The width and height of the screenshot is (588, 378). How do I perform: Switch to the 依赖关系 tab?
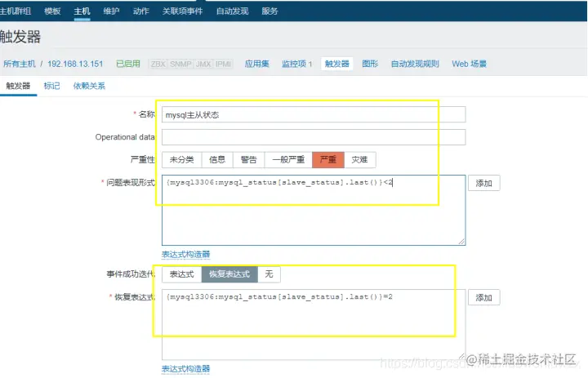point(89,86)
